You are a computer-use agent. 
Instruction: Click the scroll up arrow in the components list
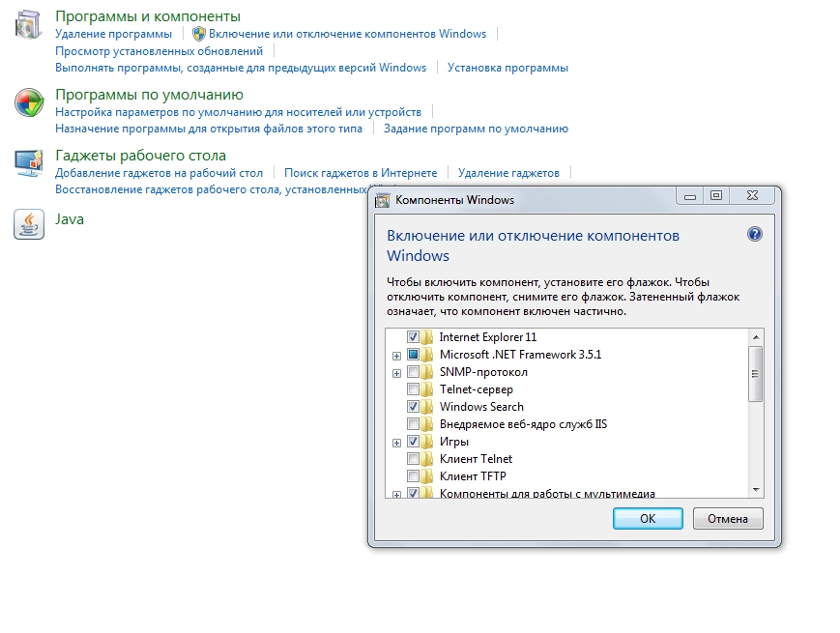click(x=755, y=337)
